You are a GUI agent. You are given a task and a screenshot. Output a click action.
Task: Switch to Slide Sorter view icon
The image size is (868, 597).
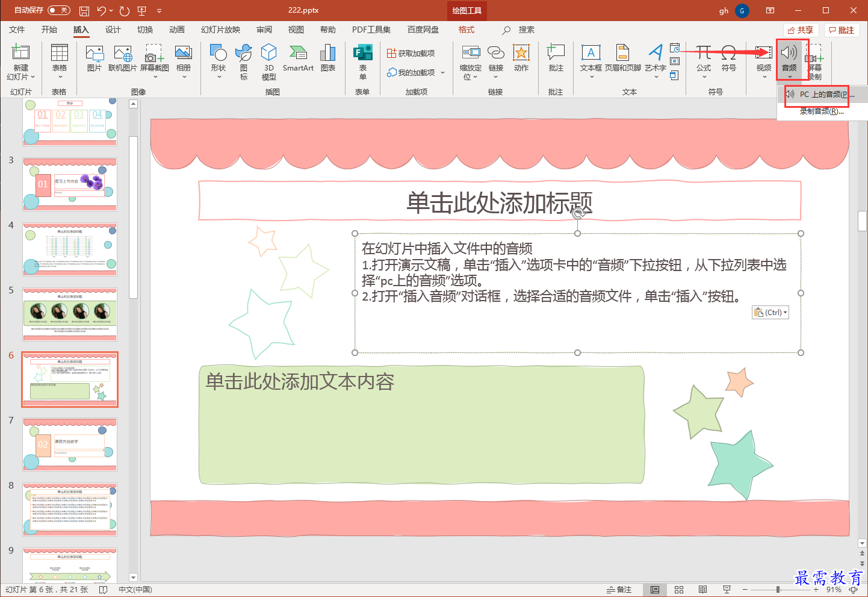[x=679, y=590]
